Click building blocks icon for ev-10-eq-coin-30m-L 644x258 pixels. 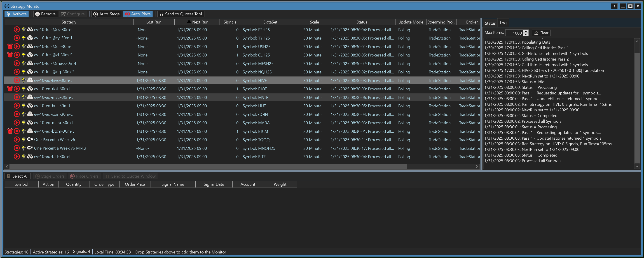[x=30, y=114]
